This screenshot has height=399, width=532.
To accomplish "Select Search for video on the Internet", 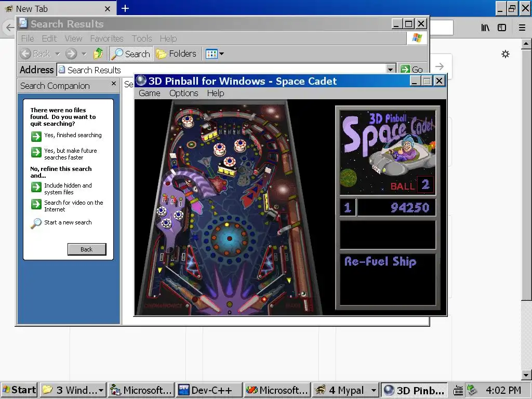I will tap(74, 206).
